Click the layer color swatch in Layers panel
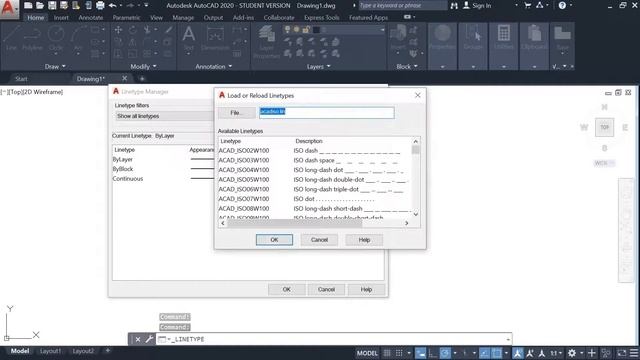This screenshot has width=640, height=360. pos(316,30)
